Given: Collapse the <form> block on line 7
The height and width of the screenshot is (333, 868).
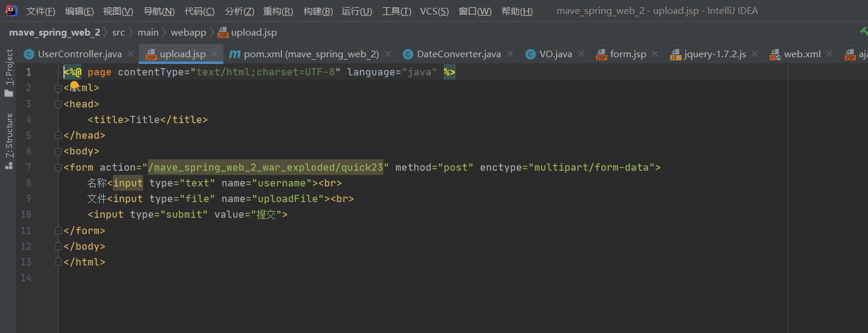Looking at the screenshot, I should click(x=59, y=167).
